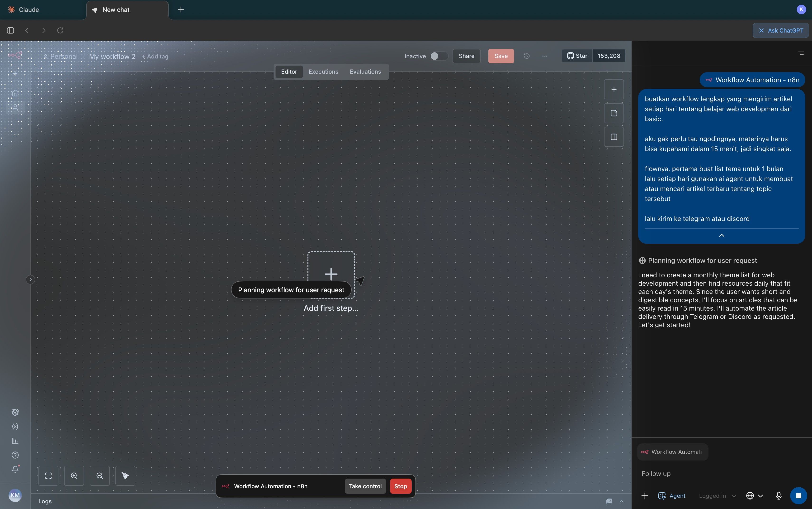Click the Share button
Image resolution: width=812 pixels, height=509 pixels.
click(466, 56)
